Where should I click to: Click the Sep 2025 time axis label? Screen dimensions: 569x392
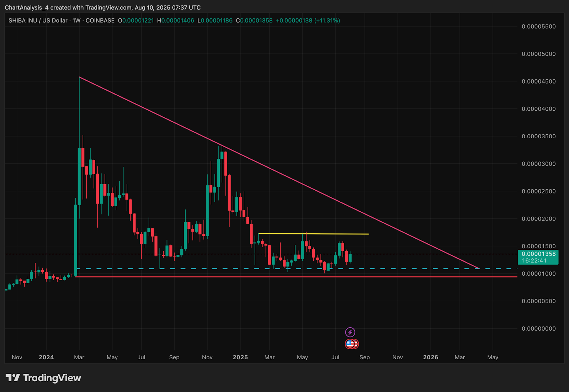pos(365,357)
